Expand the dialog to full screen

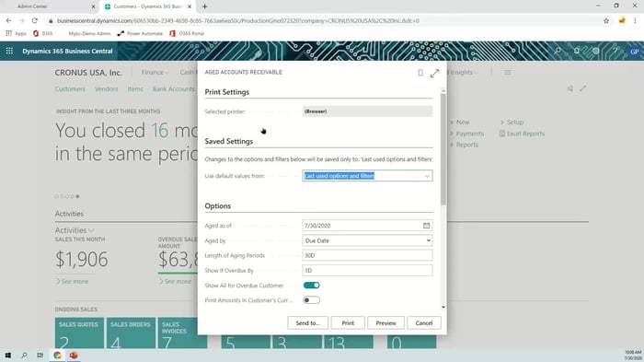tap(434, 73)
